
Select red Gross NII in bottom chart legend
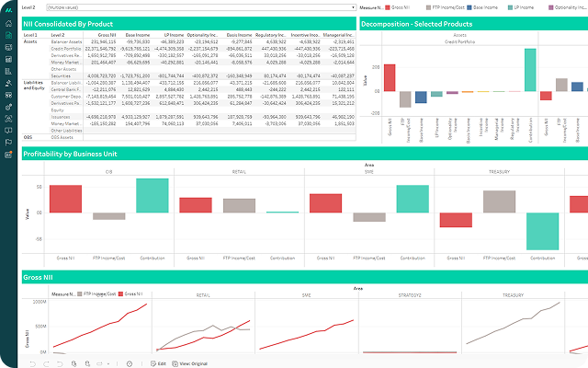(x=130, y=294)
